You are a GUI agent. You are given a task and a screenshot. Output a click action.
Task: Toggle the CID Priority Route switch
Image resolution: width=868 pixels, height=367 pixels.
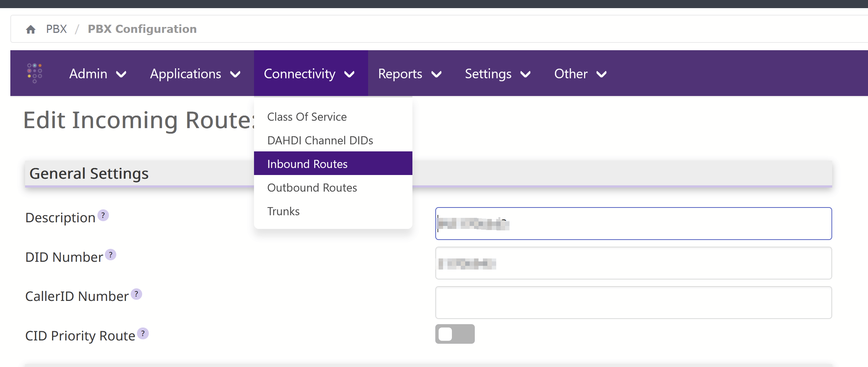(x=455, y=334)
